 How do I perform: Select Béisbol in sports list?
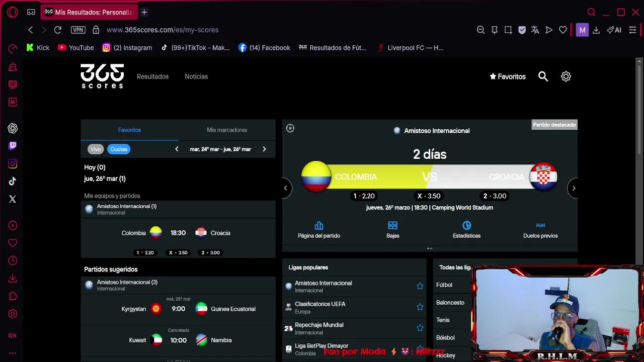click(445, 337)
